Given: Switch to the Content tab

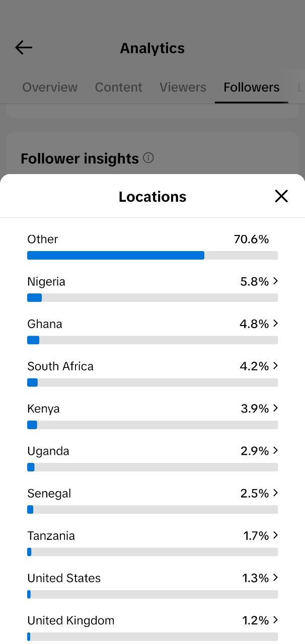Looking at the screenshot, I should click(x=119, y=87).
